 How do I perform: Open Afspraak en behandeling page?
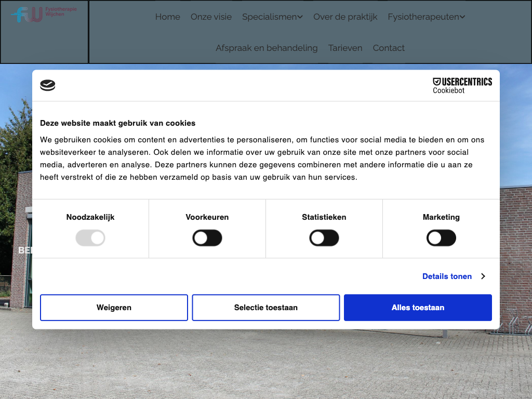pyautogui.click(x=267, y=48)
